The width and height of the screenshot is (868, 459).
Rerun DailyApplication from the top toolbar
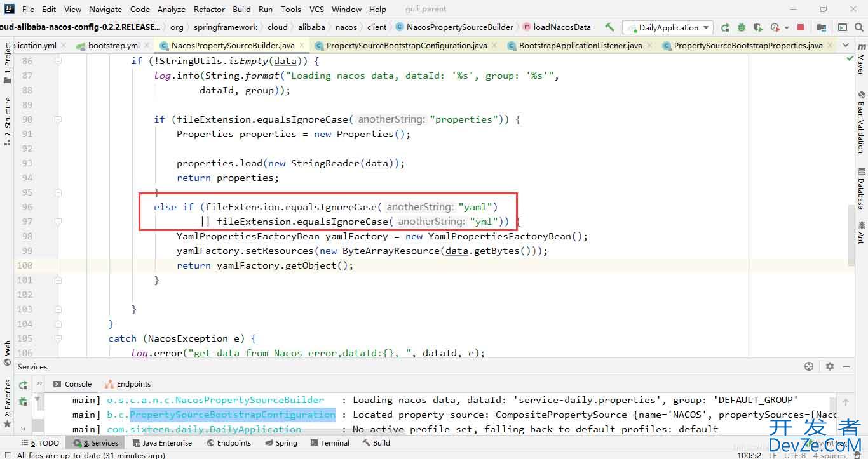point(726,27)
